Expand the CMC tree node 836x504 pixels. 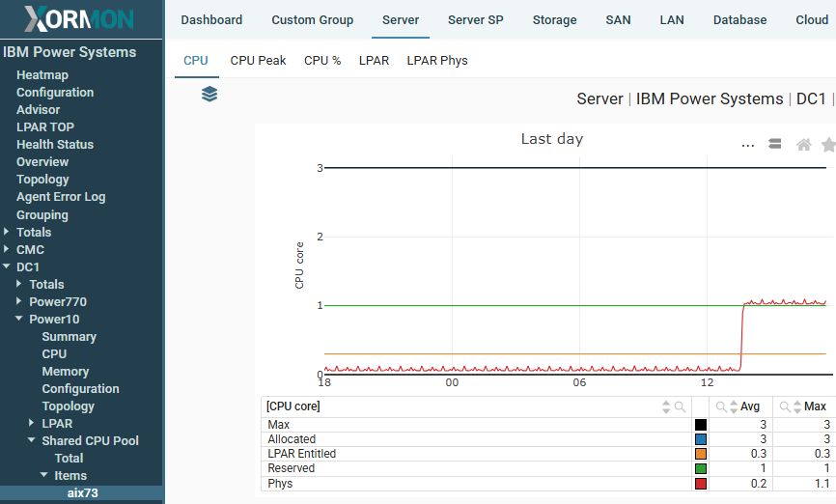(x=7, y=250)
